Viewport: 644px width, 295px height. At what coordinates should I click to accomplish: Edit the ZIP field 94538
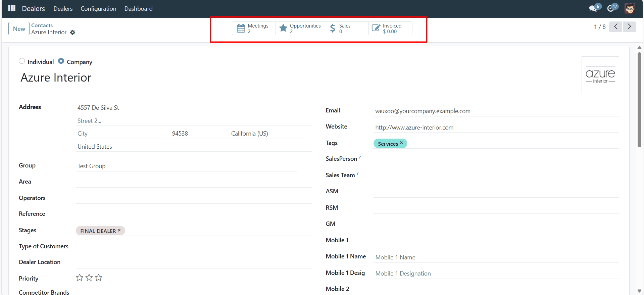pos(198,134)
